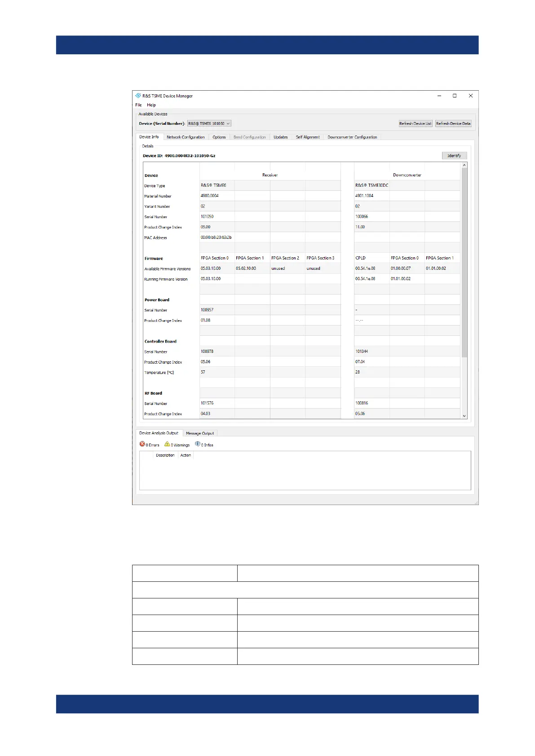Click the Refresh Device Data button
Screen dimensions: 535x756
point(453,123)
